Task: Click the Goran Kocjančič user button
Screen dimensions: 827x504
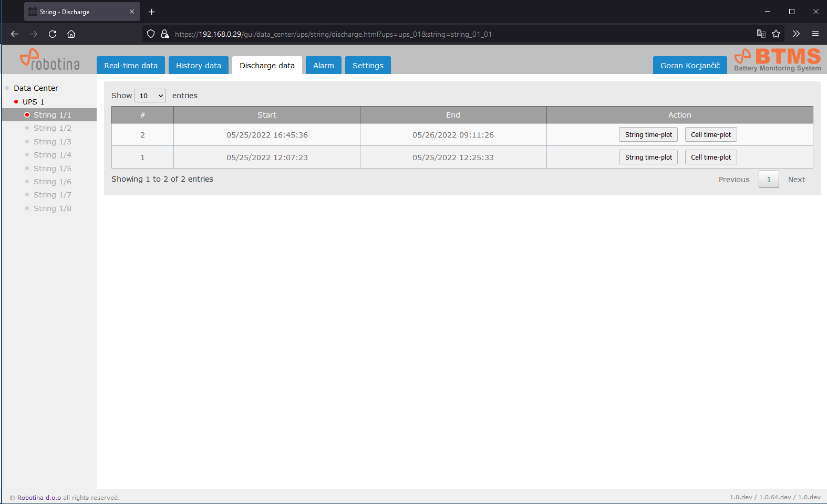Action: click(690, 66)
